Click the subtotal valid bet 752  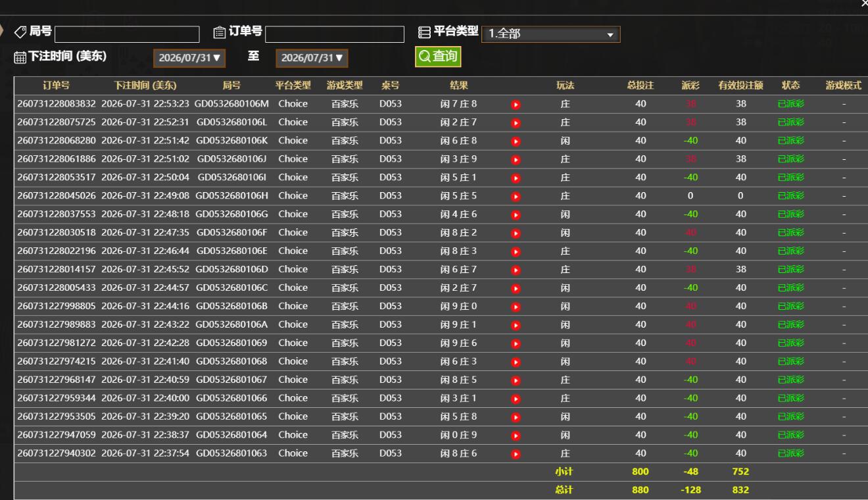click(740, 472)
